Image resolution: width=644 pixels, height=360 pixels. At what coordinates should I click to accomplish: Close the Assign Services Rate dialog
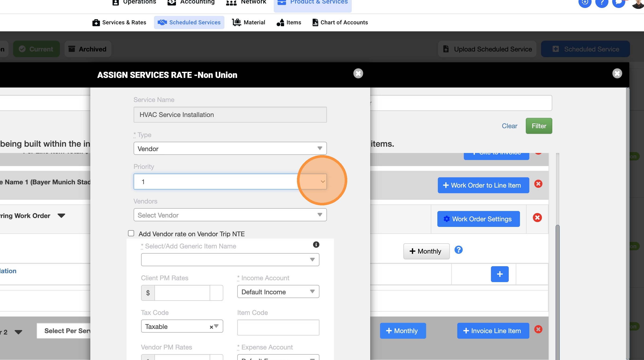point(358,73)
